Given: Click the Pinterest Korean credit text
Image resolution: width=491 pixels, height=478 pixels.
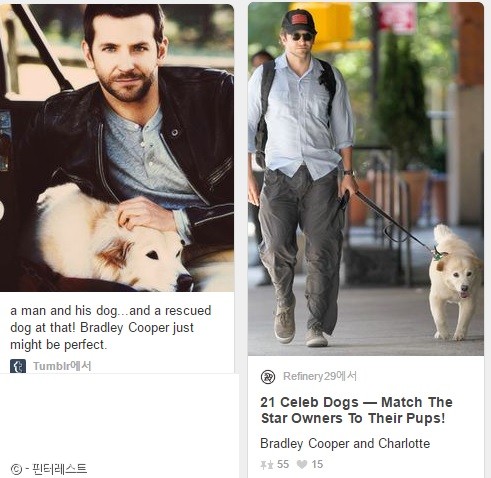Looking at the screenshot, I should click(60, 469).
